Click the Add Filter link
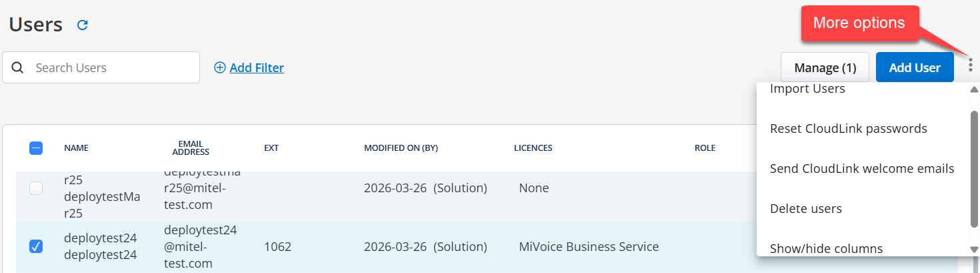980x273 pixels. pyautogui.click(x=257, y=67)
